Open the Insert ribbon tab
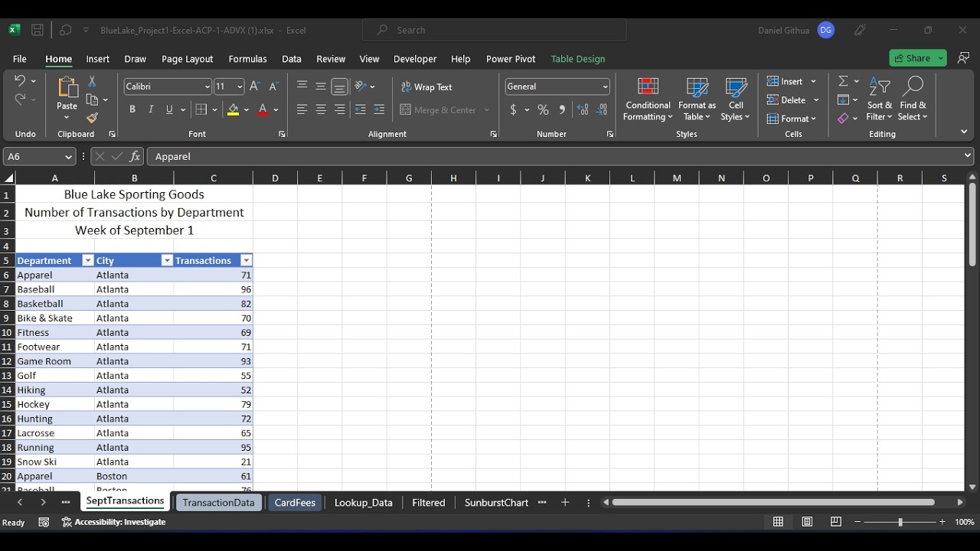980x551 pixels. [97, 59]
